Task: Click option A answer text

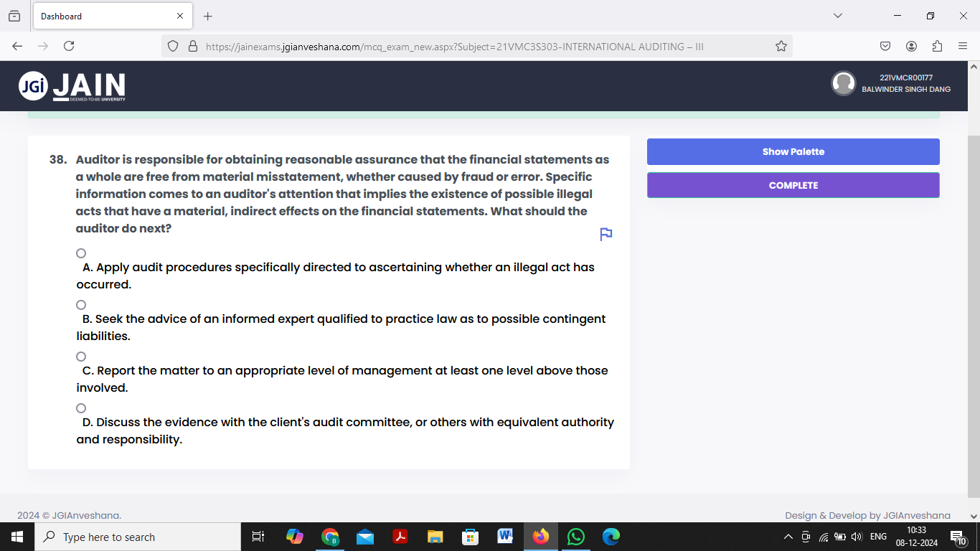Action: pos(335,275)
